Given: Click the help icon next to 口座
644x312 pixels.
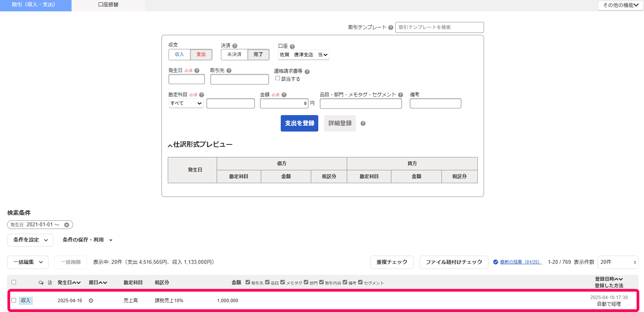Looking at the screenshot, I should pos(292,47).
